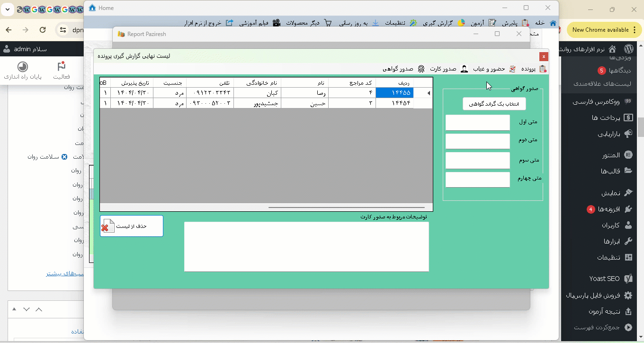This screenshot has width=644, height=343.
Task: Focus the متن چهارم input box
Action: (477, 180)
